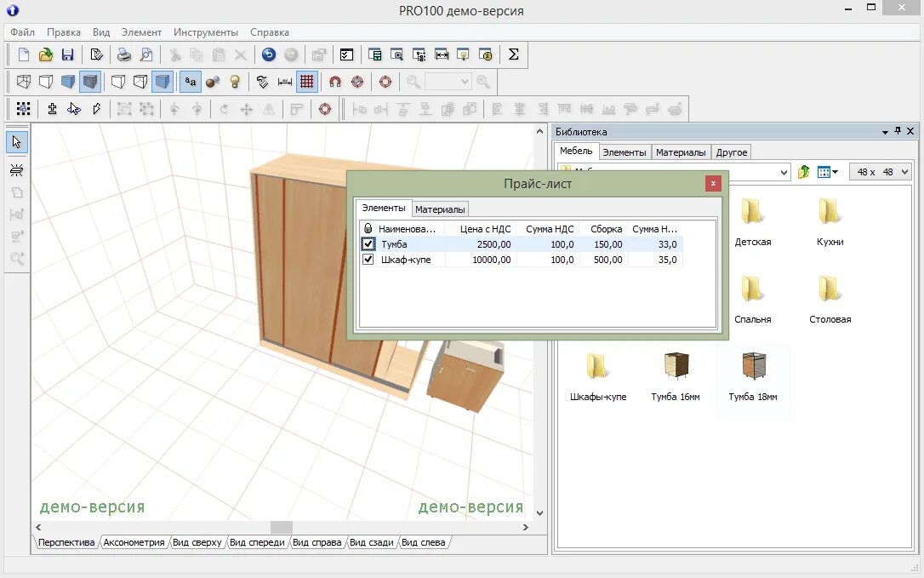
Task: Uncheck the Тумба checkbox in price list
Action: [x=368, y=243]
